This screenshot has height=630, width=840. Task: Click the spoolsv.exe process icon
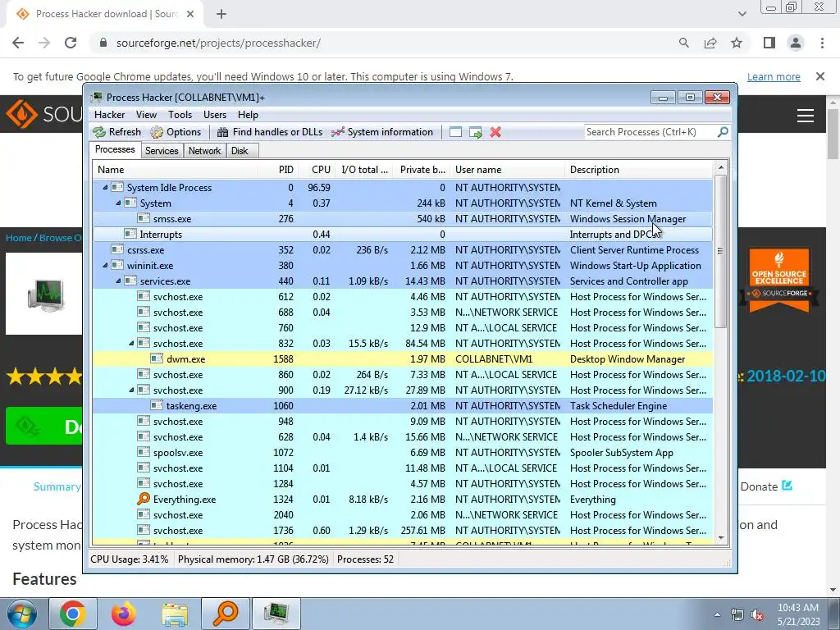point(143,452)
